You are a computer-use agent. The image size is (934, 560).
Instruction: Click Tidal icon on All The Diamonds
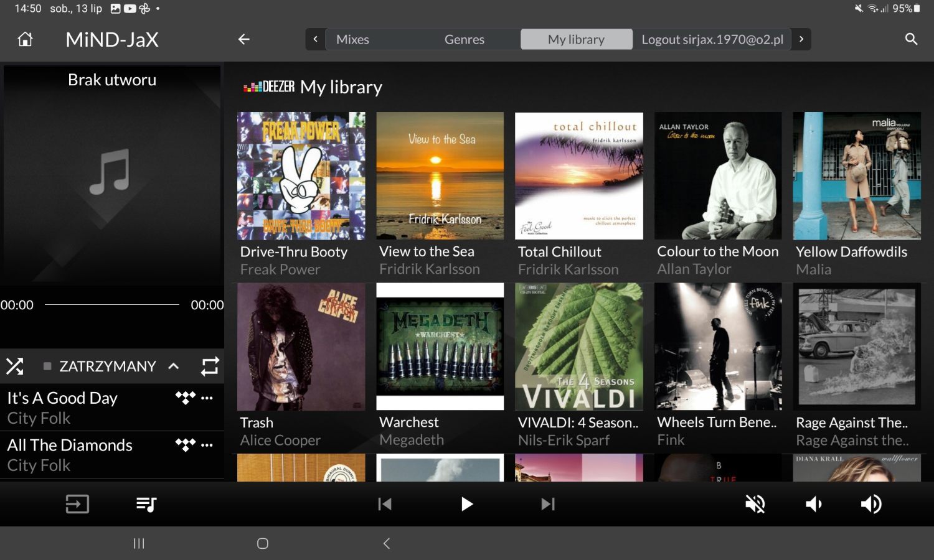click(x=186, y=445)
